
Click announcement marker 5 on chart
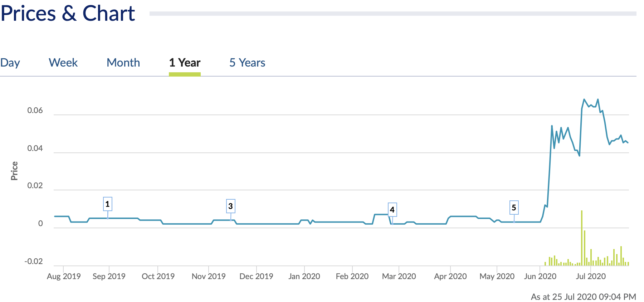tap(514, 208)
